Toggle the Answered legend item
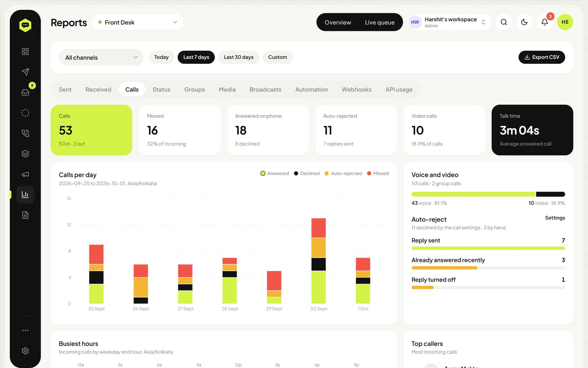The width and height of the screenshot is (588, 368). [275, 174]
